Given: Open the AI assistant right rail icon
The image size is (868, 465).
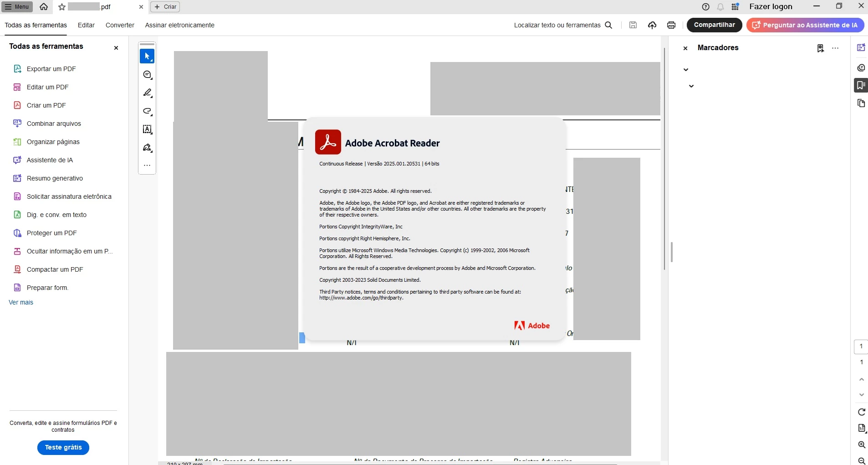Looking at the screenshot, I should click(x=861, y=47).
